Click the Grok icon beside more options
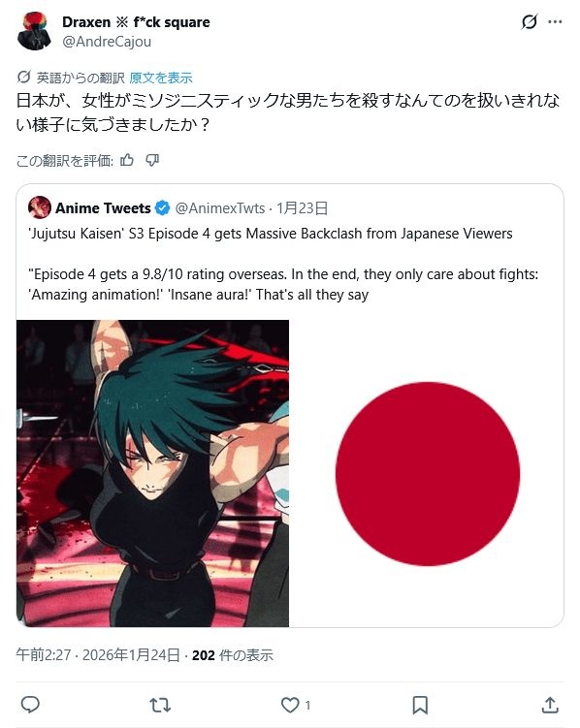The width and height of the screenshot is (580, 728). tap(529, 21)
